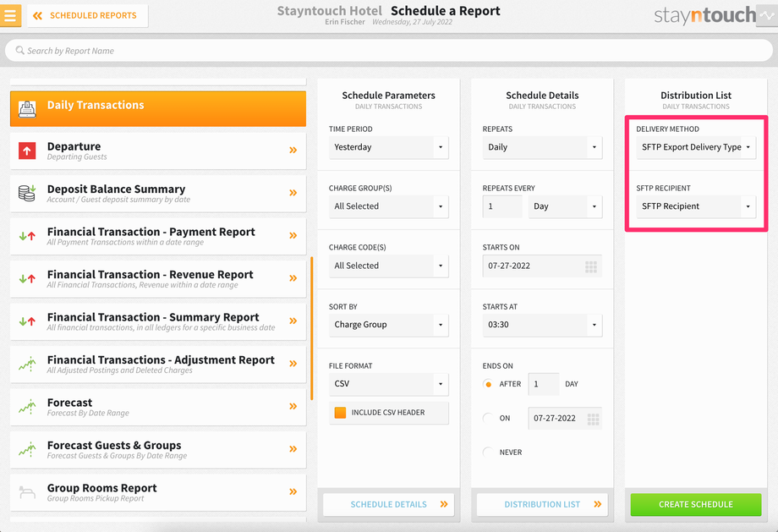The image size is (778, 532).
Task: Select Financial Transaction - Payment Report row
Action: [x=158, y=236]
